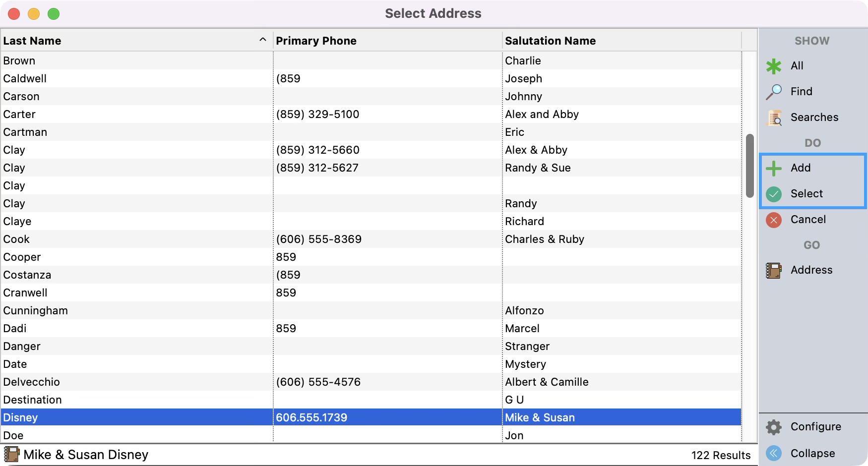This screenshot has height=466, width=868.
Task: Click the Cancel label
Action: pyautogui.click(x=808, y=220)
